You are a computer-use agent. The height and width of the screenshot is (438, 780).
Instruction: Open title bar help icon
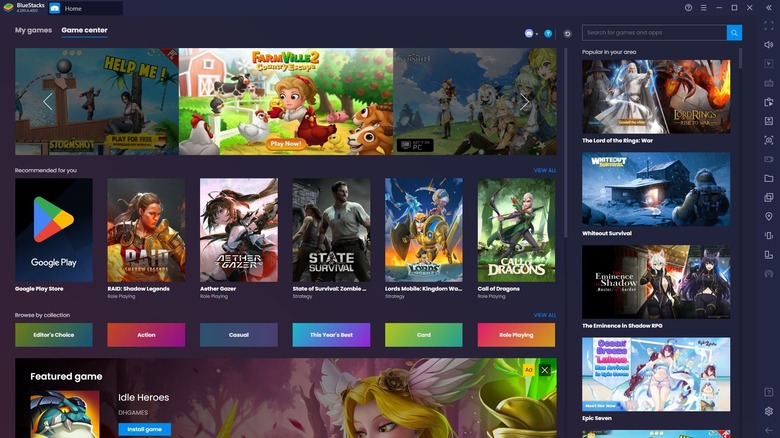coord(688,8)
